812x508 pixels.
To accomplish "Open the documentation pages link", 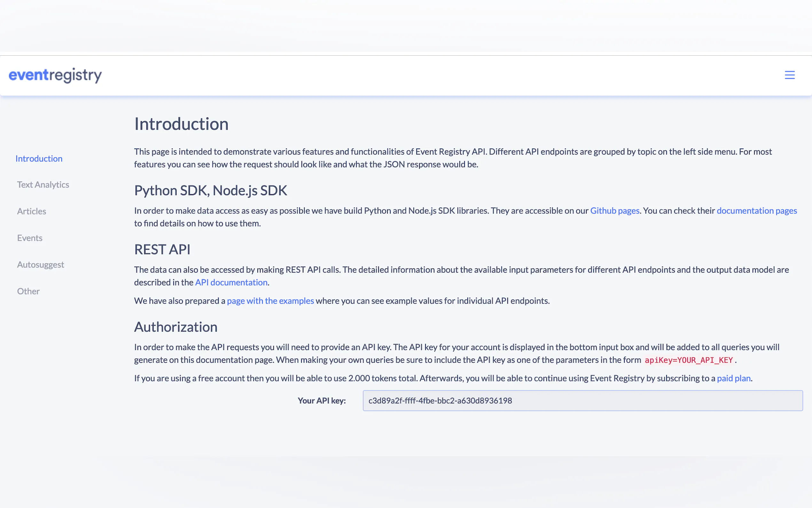I will click(x=756, y=211).
